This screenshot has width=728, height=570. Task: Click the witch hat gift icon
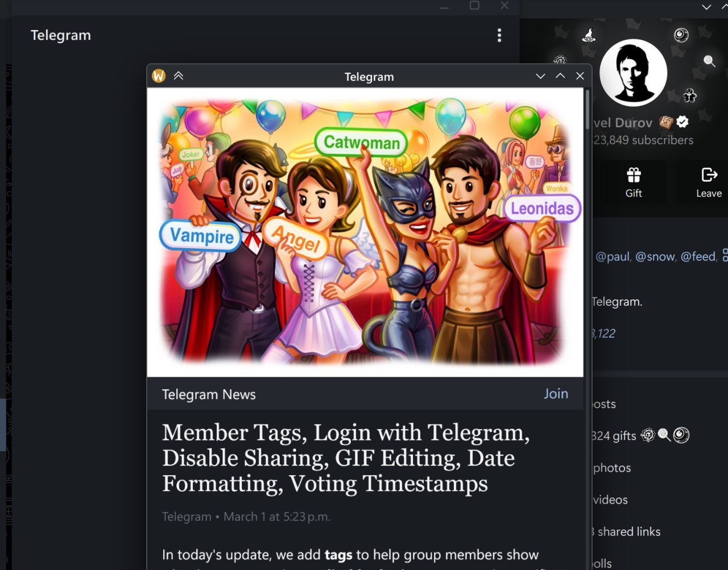point(589,35)
